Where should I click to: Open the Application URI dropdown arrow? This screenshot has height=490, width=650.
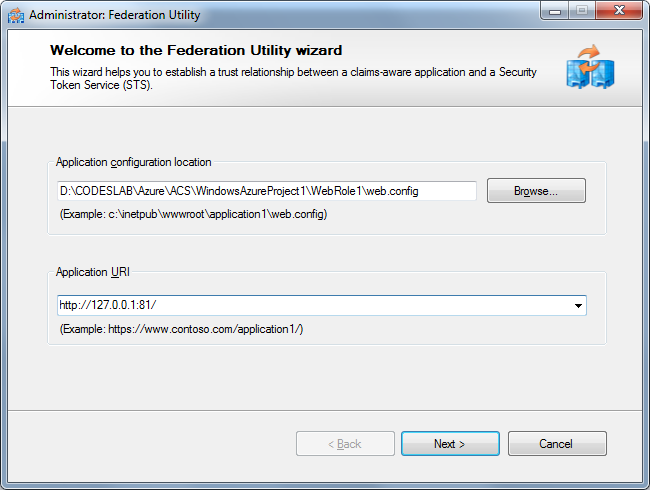click(578, 305)
